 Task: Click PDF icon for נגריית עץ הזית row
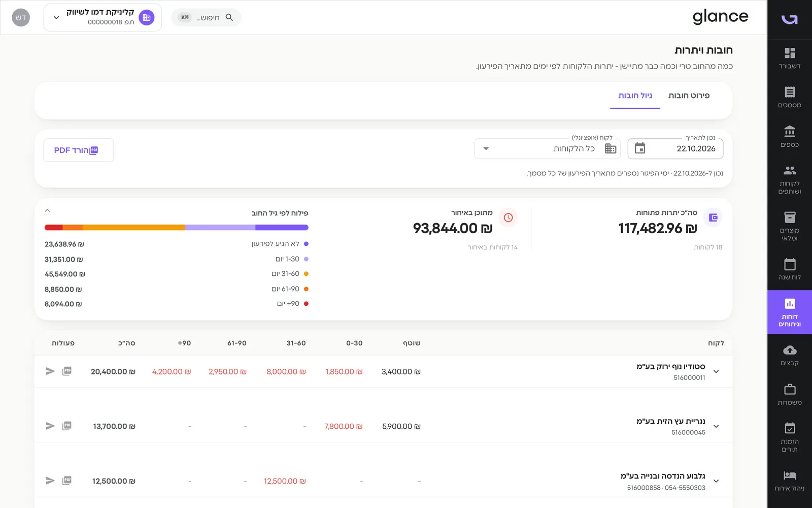coord(67,426)
